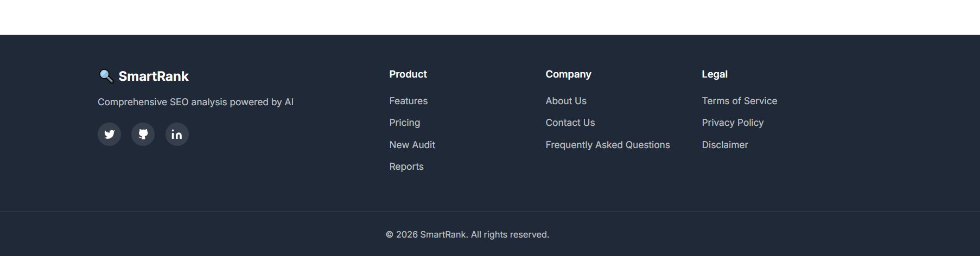Click the magnifying glass logo icon

tap(106, 76)
